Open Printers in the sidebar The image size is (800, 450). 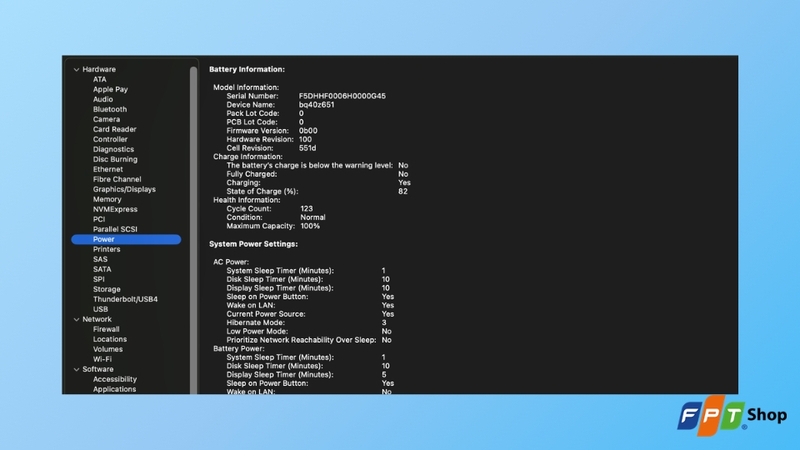(x=106, y=249)
